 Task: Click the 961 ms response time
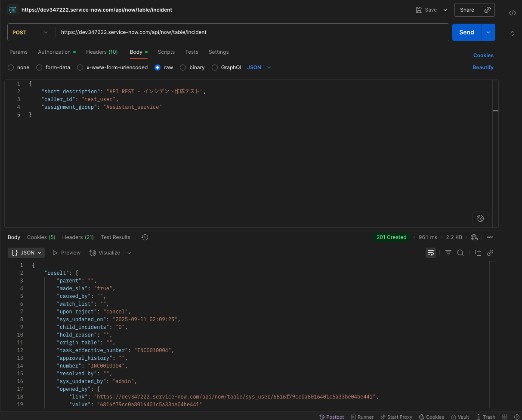[427, 237]
